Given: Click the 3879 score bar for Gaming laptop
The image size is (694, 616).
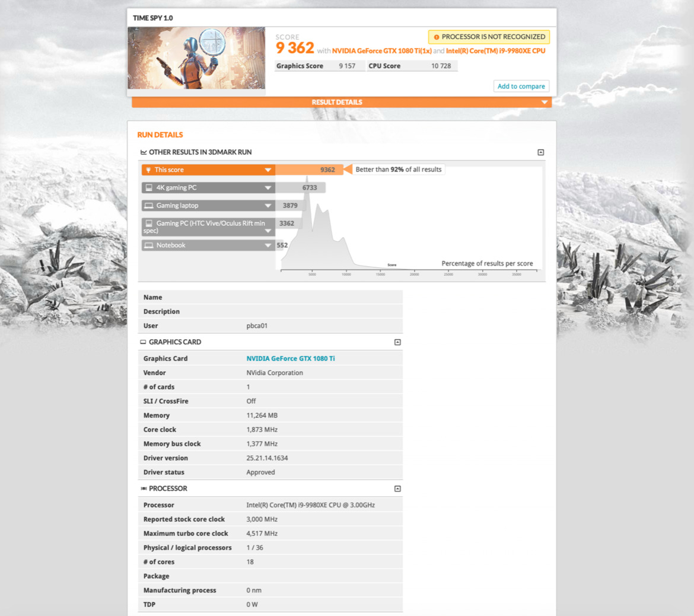Looking at the screenshot, I should 290,205.
